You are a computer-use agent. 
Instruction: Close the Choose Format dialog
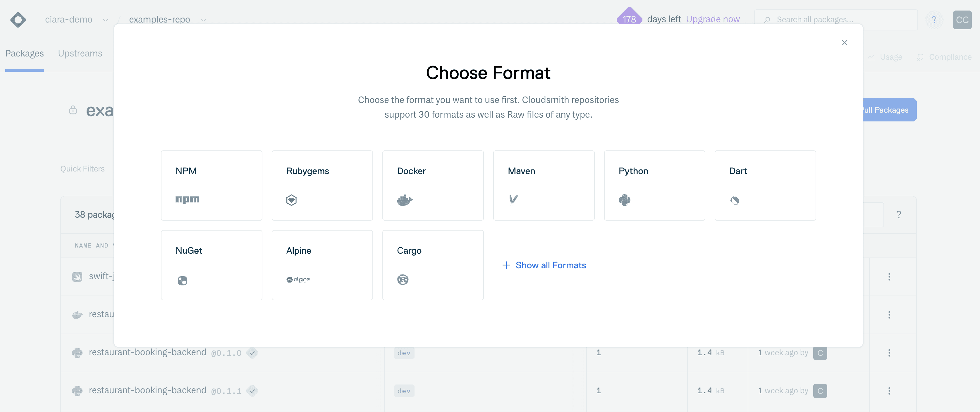click(x=844, y=43)
